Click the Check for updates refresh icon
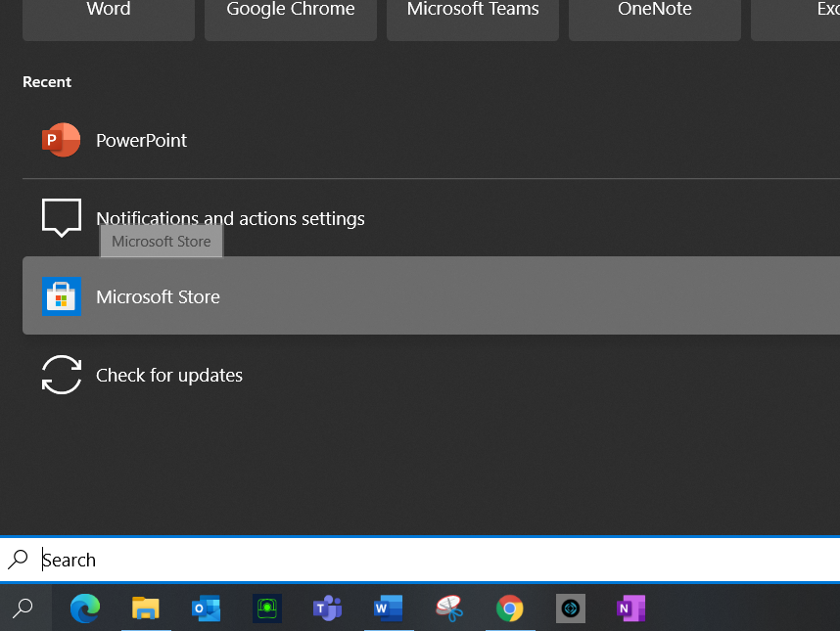The width and height of the screenshot is (840, 631). [x=62, y=375]
